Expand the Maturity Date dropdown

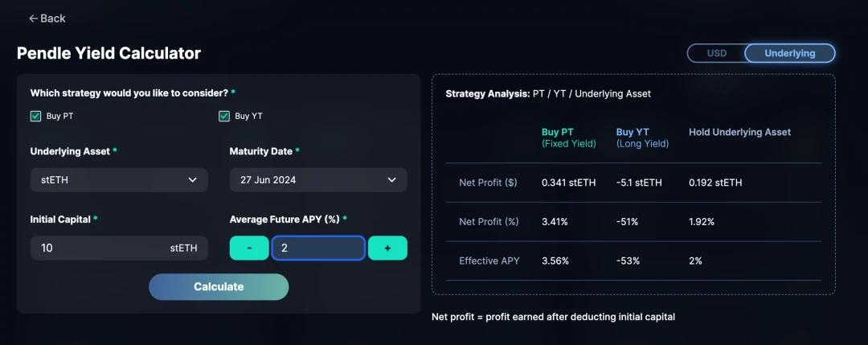click(318, 180)
